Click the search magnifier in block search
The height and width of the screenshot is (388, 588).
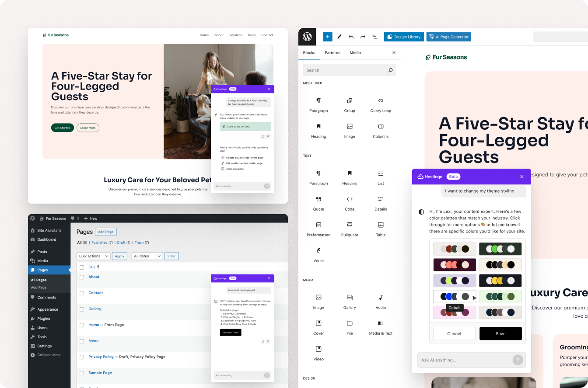pos(390,70)
